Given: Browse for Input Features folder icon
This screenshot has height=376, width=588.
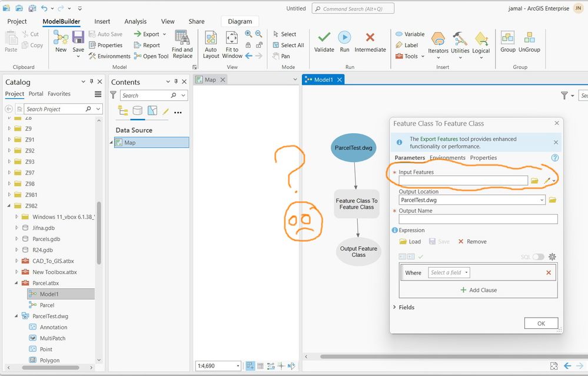Looking at the screenshot, I should [x=534, y=181].
